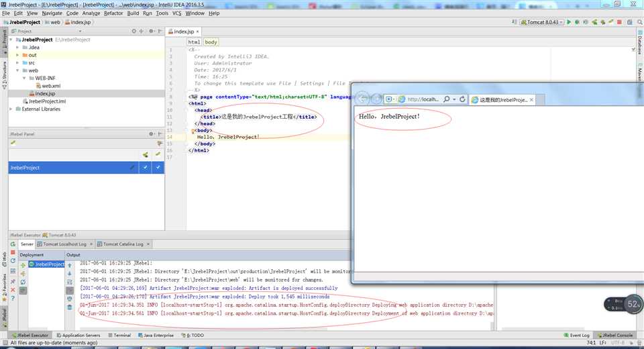Open the Navigate menu
Screen dimensions: 644x349
(x=52, y=13)
